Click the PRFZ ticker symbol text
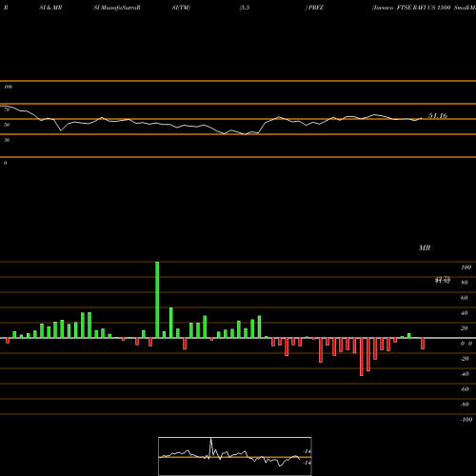Viewport: 476px width, 476px height. click(316, 8)
